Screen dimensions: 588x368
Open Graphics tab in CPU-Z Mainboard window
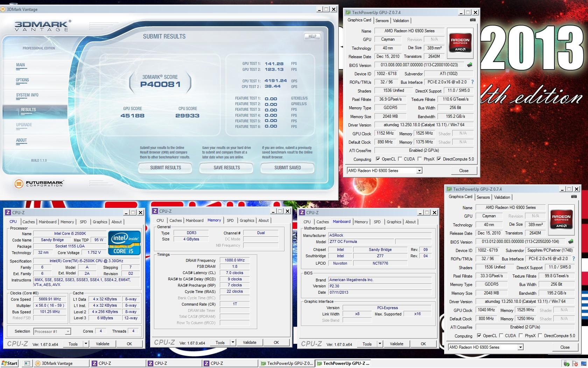click(x=394, y=222)
